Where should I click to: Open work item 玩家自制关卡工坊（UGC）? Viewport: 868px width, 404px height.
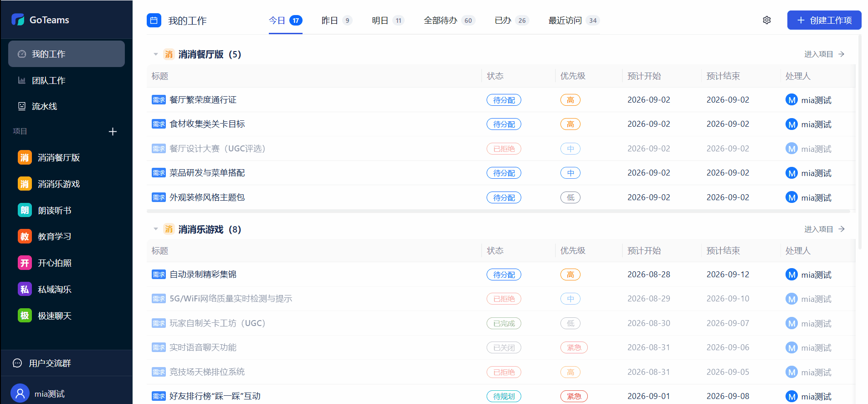tap(219, 323)
